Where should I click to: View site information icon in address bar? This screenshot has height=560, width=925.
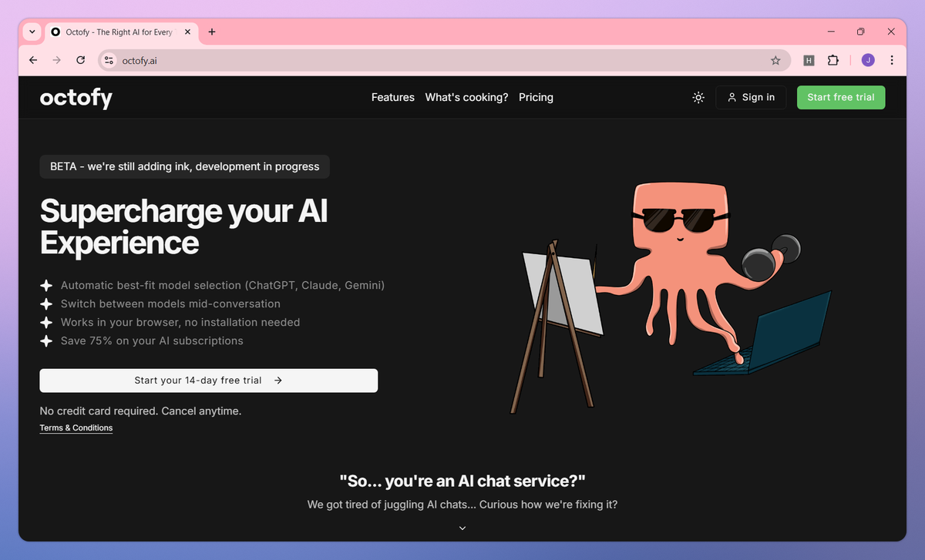(109, 60)
